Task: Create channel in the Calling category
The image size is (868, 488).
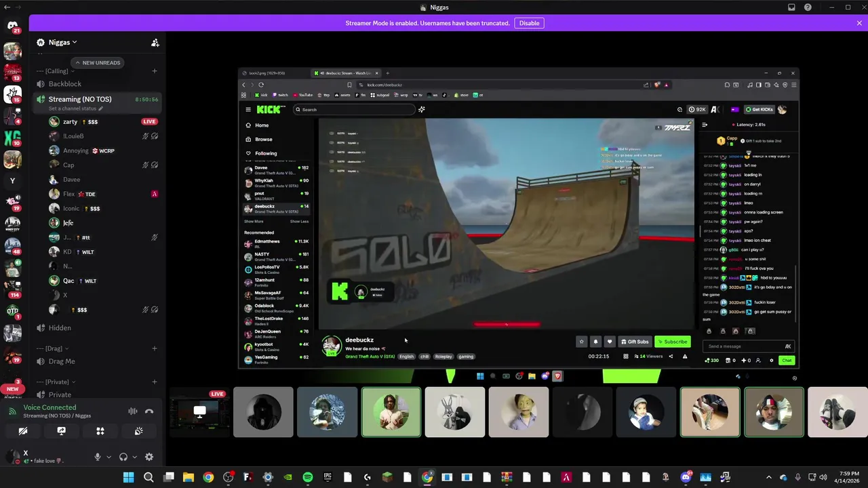Action: 155,71
